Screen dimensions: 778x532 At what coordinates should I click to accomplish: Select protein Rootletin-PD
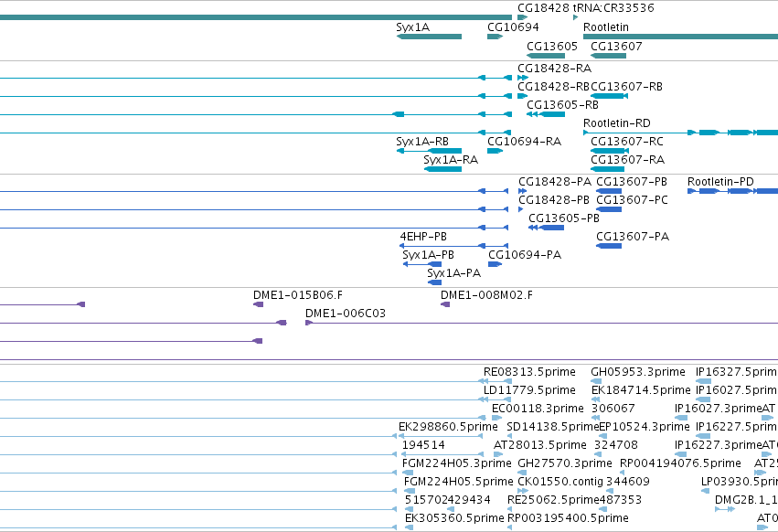point(720,182)
